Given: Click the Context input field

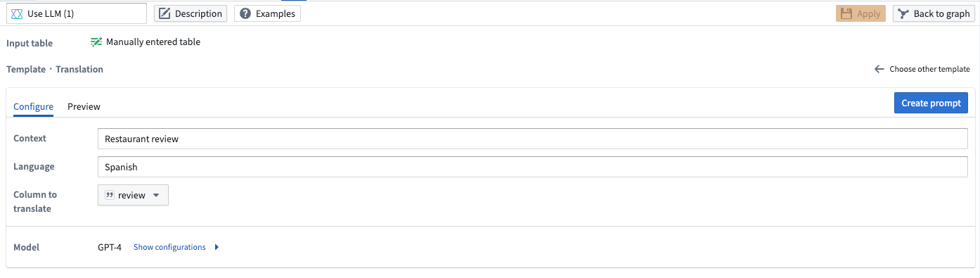Looking at the screenshot, I should (533, 139).
